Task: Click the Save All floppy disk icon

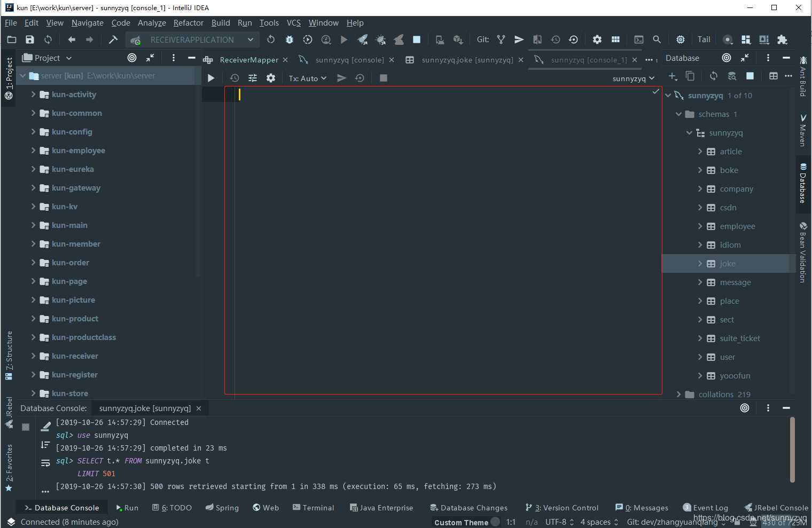Action: coord(30,40)
